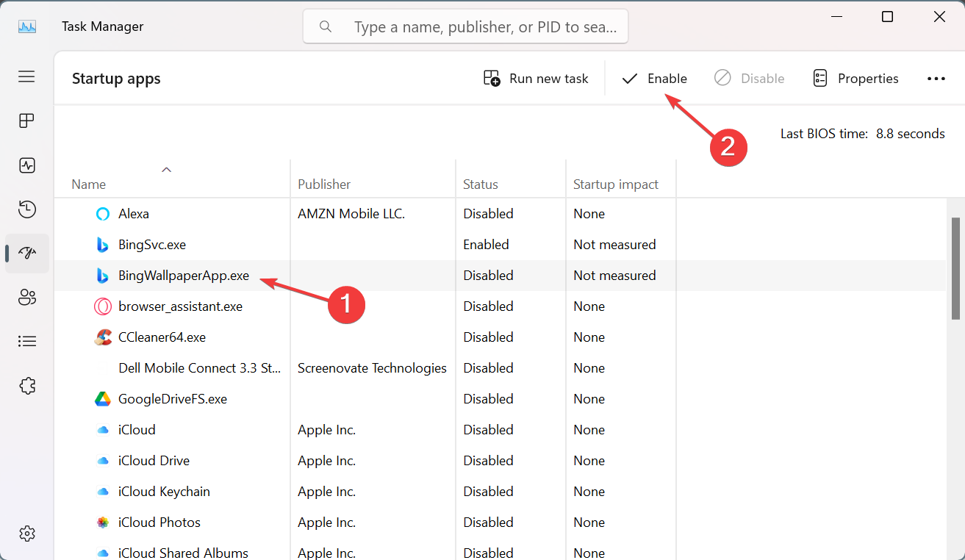Sort by the Publisher column header

[x=324, y=184]
